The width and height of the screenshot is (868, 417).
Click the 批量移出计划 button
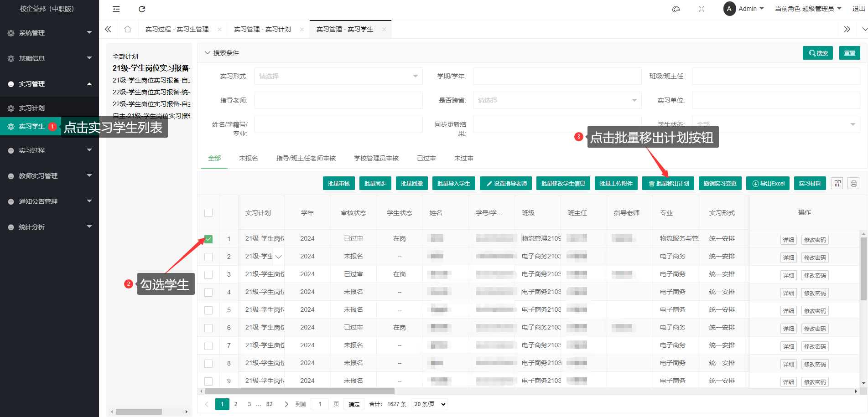668,184
